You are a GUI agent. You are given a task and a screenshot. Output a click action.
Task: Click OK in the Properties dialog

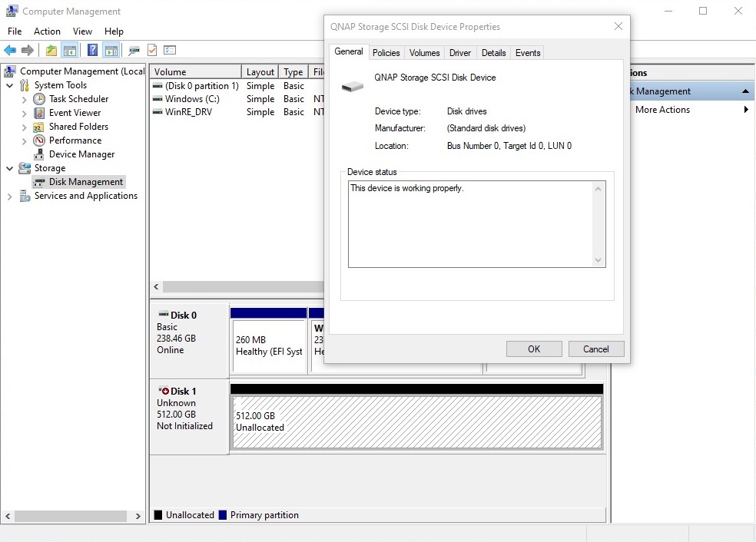(x=534, y=349)
